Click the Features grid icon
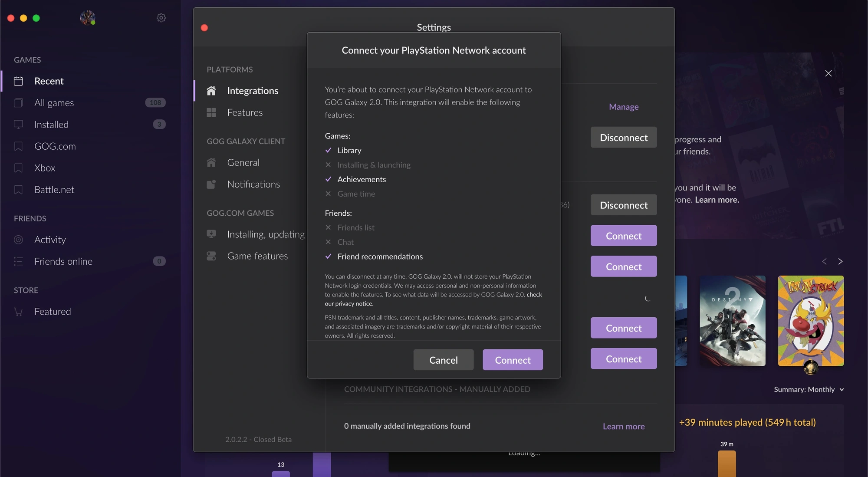The height and width of the screenshot is (477, 868). (211, 112)
